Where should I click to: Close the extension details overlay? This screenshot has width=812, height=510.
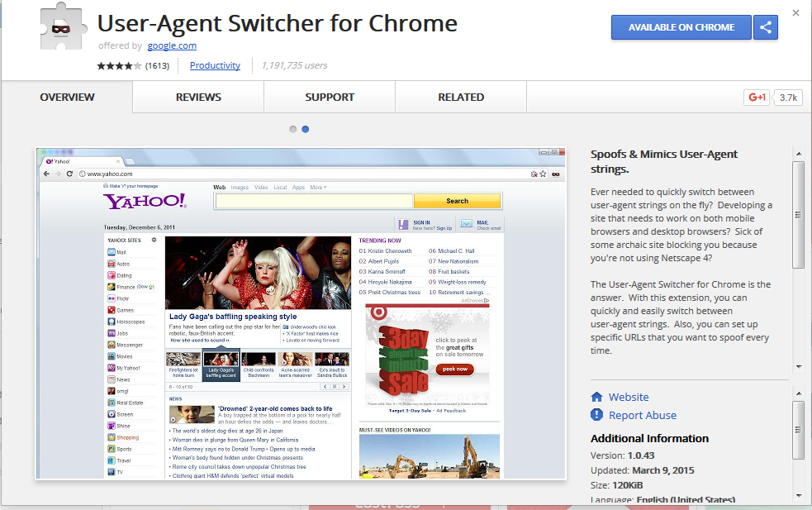(x=796, y=13)
